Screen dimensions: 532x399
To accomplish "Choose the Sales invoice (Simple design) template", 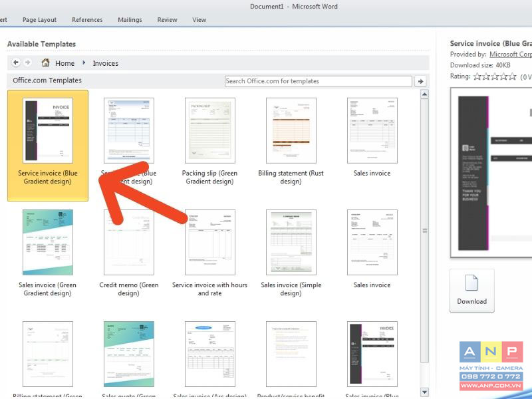I will [x=291, y=253].
